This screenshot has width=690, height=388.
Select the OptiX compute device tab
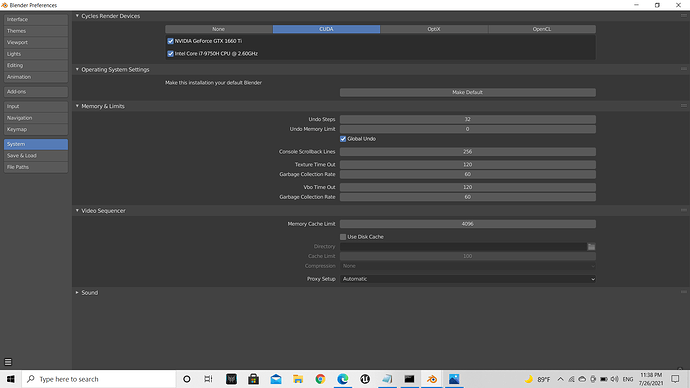(x=434, y=29)
